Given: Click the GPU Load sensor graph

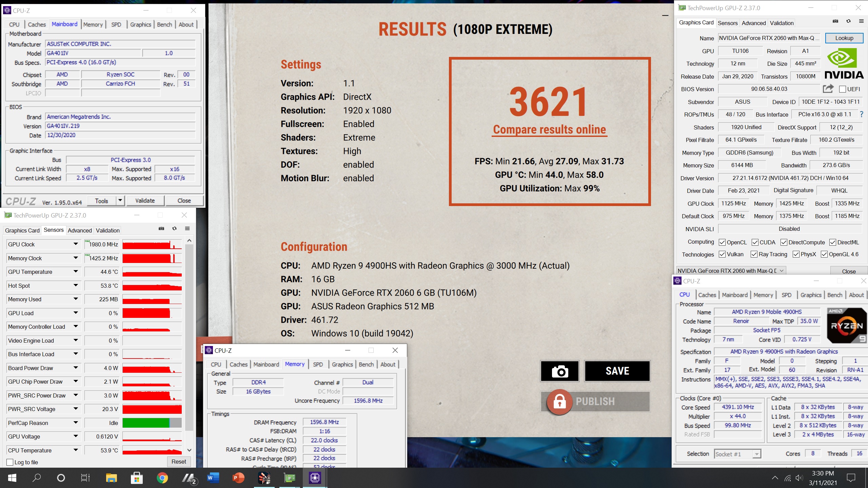Looking at the screenshot, I should tap(152, 313).
